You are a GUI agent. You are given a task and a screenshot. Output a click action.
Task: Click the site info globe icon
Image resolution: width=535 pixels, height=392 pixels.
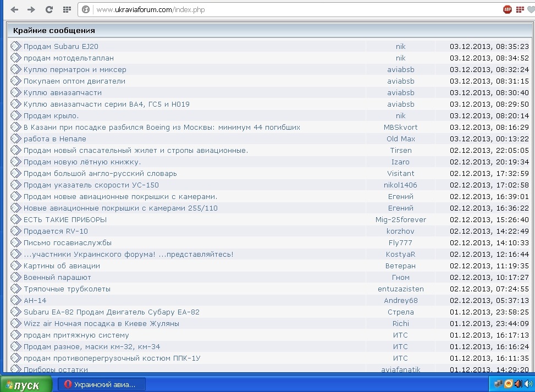[85, 9]
